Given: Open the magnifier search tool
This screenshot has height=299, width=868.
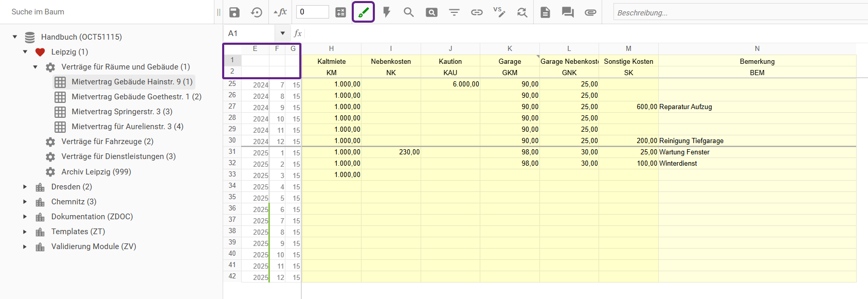Looking at the screenshot, I should [x=409, y=12].
